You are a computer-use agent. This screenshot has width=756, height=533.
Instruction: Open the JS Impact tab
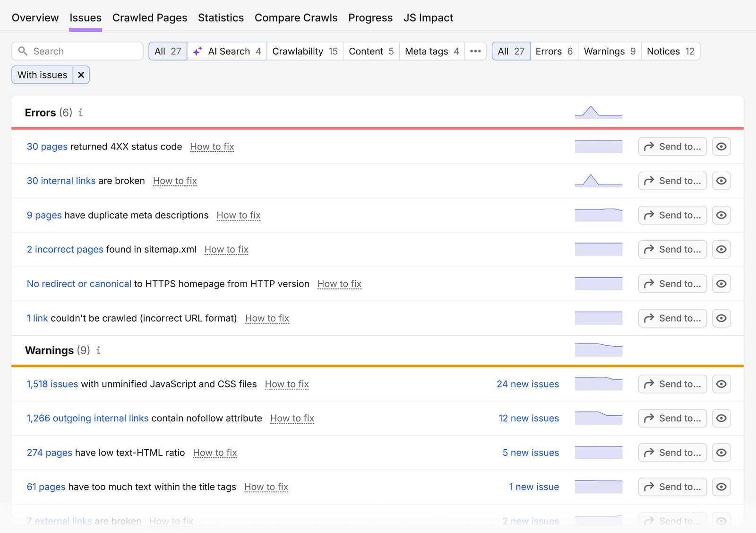coord(428,18)
